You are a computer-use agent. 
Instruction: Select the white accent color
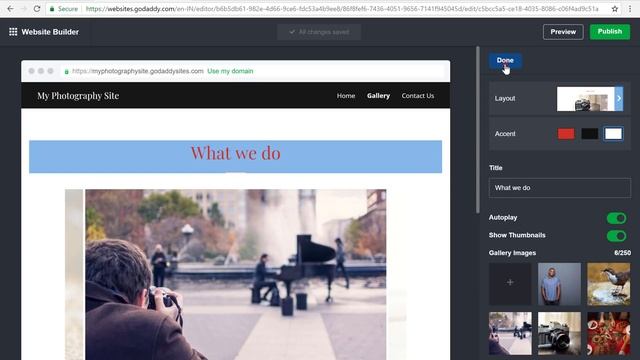click(x=613, y=133)
